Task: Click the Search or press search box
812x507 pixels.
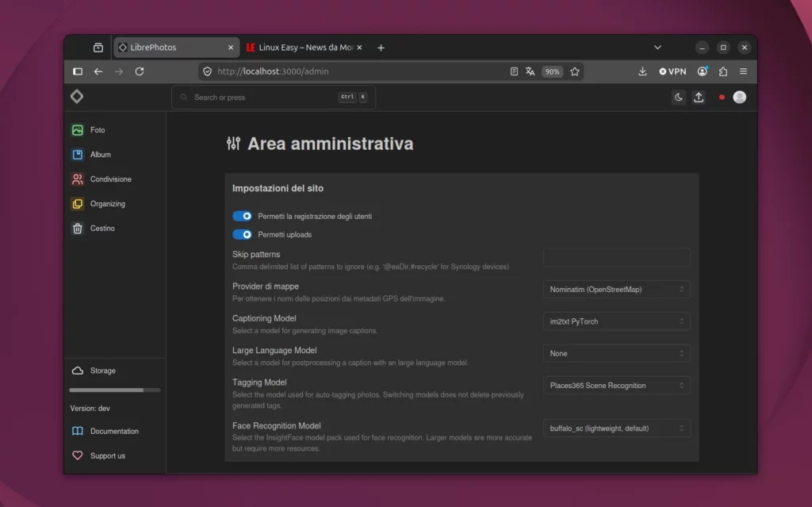Action: point(274,98)
